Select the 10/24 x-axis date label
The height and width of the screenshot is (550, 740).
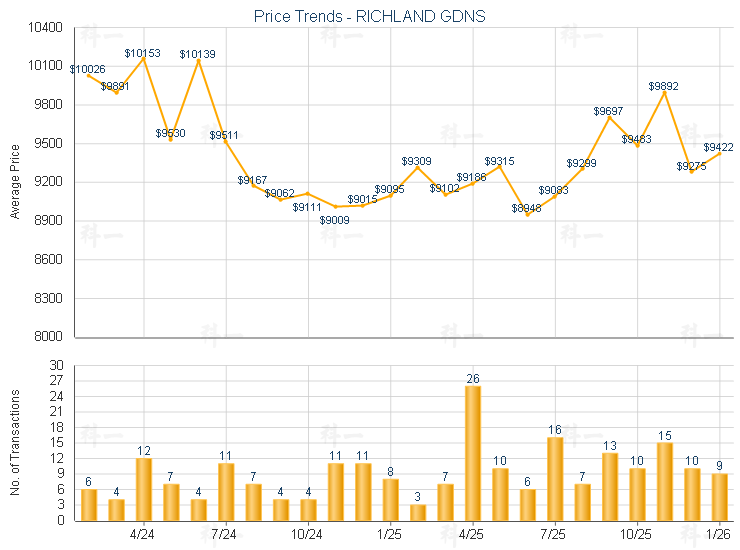tap(308, 533)
